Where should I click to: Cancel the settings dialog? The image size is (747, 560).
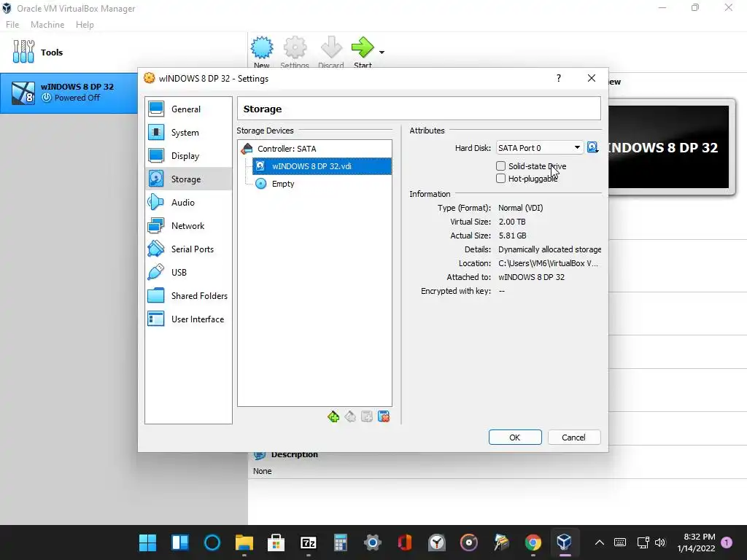click(573, 437)
